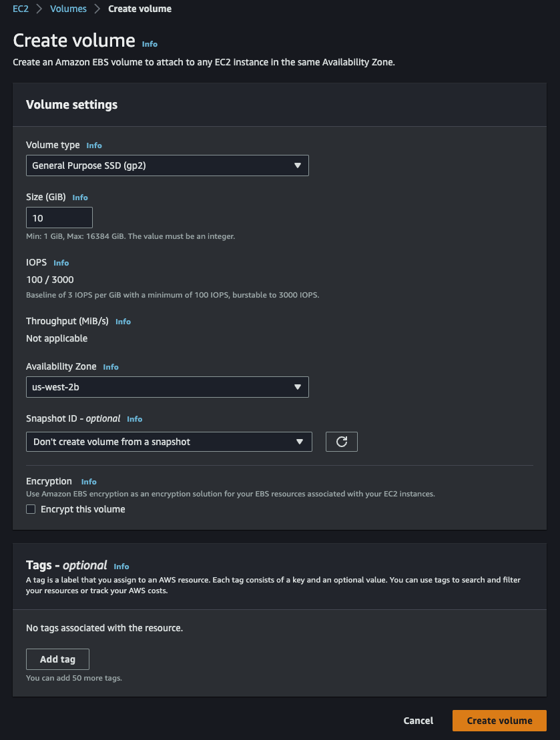Open Info link beside IOPS
Image resolution: width=560 pixels, height=740 pixels.
(61, 263)
